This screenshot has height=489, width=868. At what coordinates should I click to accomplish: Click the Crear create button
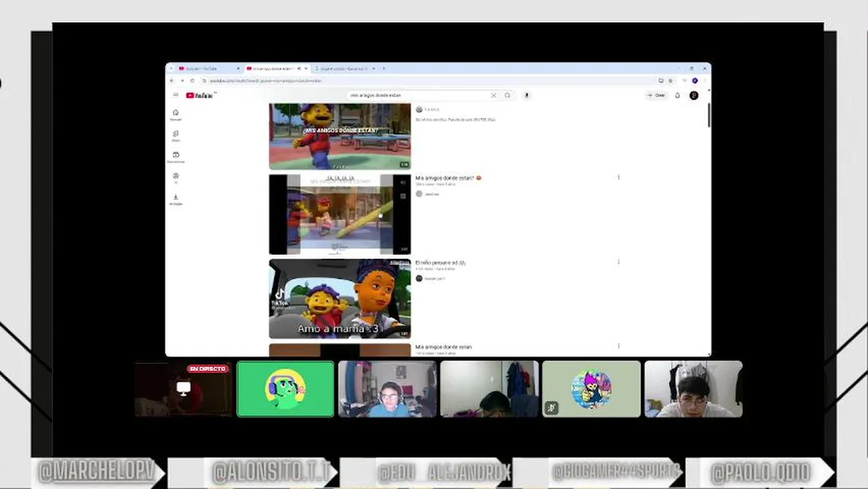pos(657,96)
